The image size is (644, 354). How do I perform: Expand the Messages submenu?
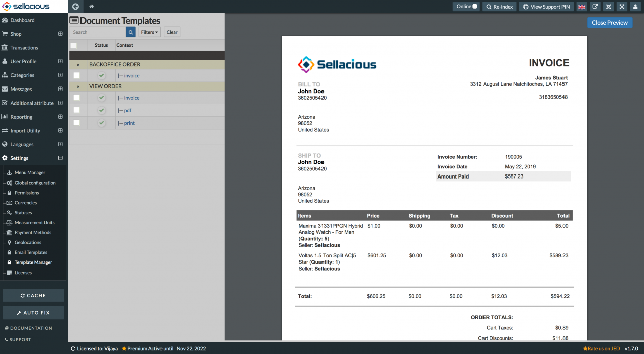[x=60, y=89]
